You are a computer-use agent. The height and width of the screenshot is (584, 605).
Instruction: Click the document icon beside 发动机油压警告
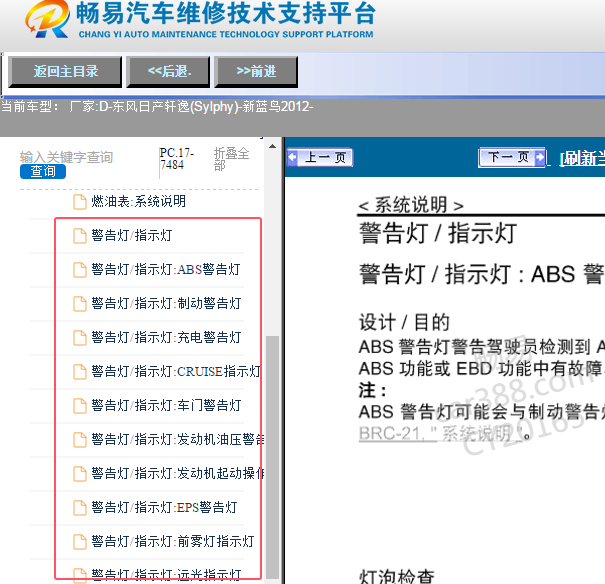pyautogui.click(x=79, y=439)
